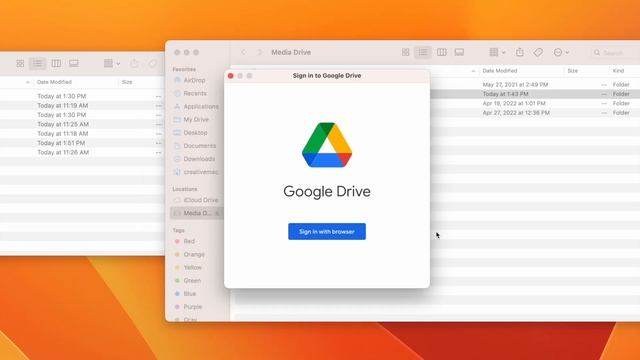The height and width of the screenshot is (360, 640).
Task: Switch left Finder window to gallery view
Action: [73, 64]
